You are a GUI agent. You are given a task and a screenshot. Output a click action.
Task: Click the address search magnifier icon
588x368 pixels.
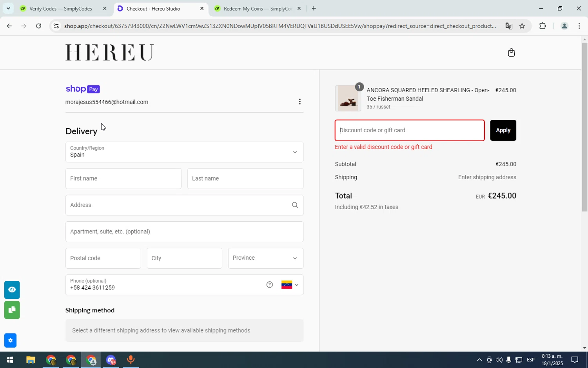tap(295, 205)
